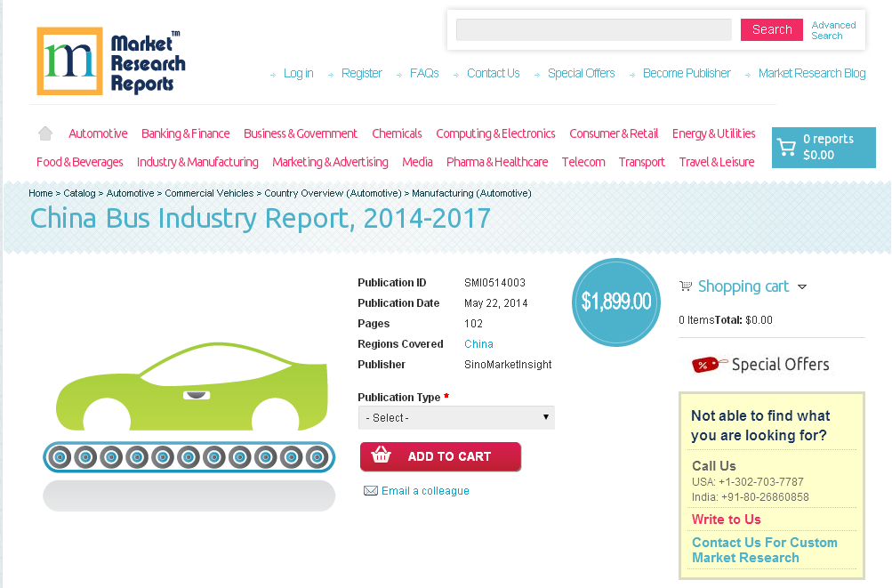Click Automotive in the breadcrumb trail

[130, 193]
